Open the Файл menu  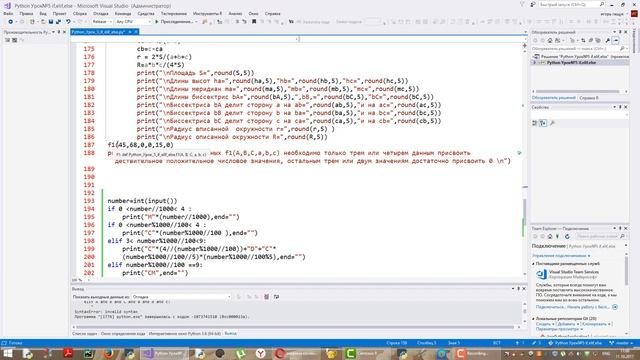pos(8,13)
